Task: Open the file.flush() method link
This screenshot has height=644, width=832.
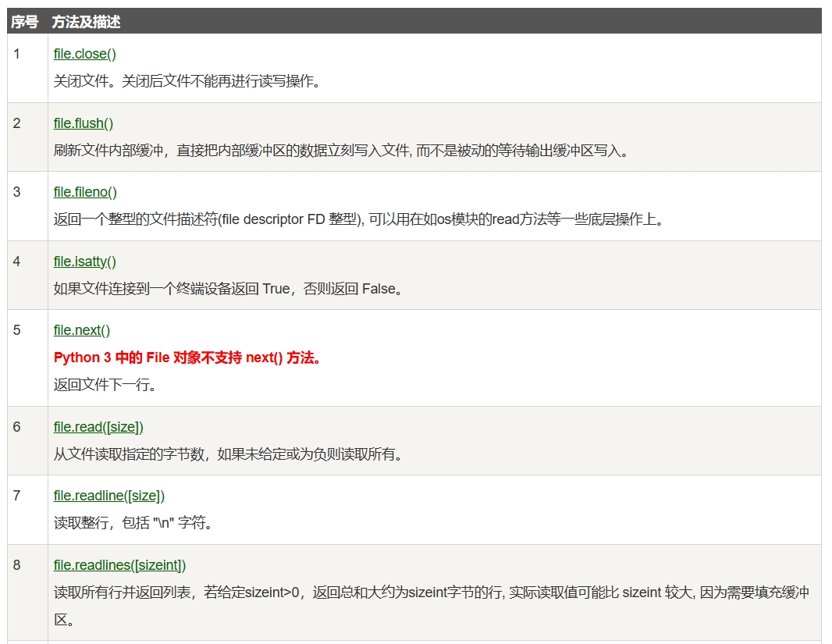Action: tap(84, 123)
